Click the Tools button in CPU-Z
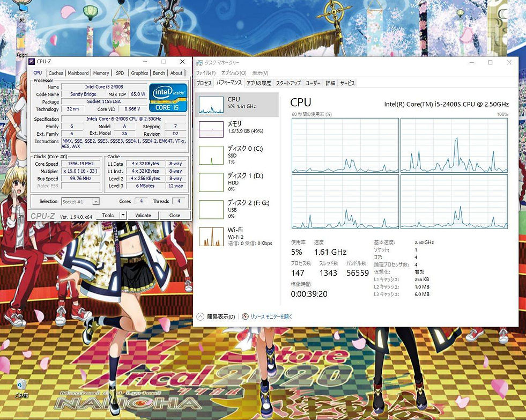This screenshot has height=420, width=526. 108,216
